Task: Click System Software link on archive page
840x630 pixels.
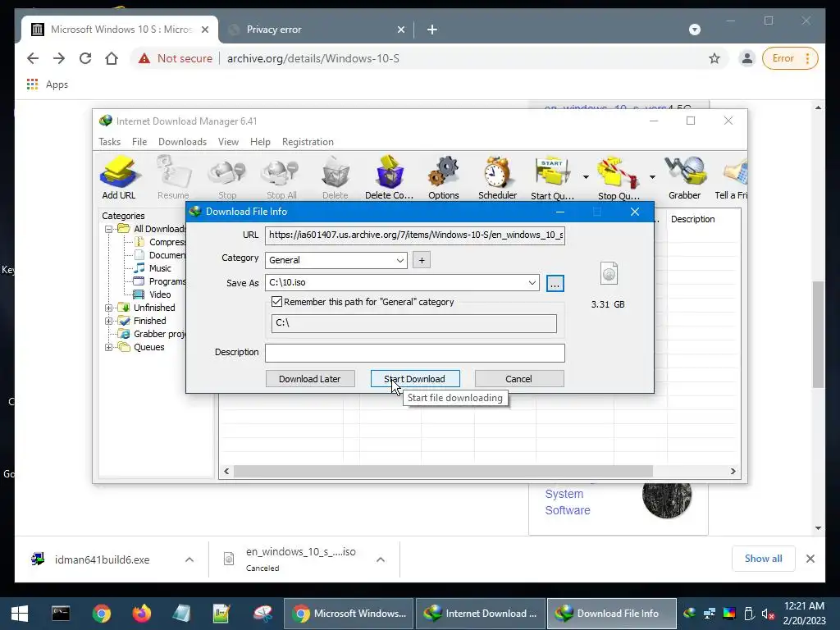Action: [x=568, y=503]
